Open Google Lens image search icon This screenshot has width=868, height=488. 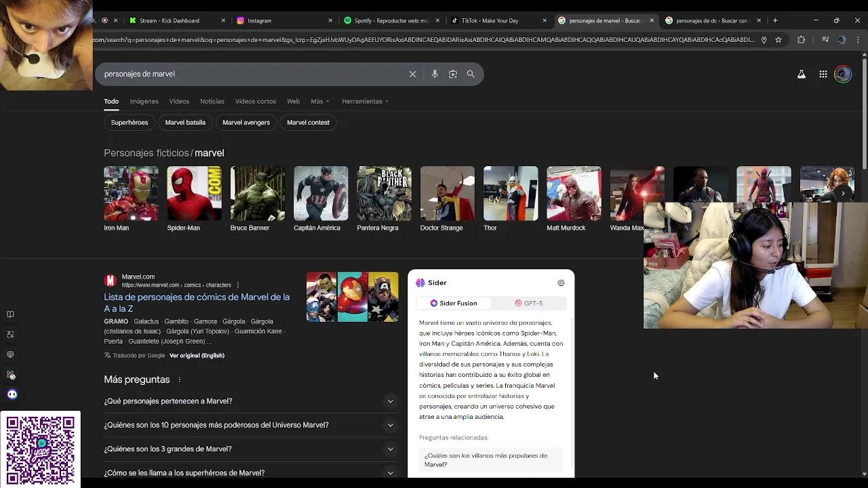click(x=453, y=74)
